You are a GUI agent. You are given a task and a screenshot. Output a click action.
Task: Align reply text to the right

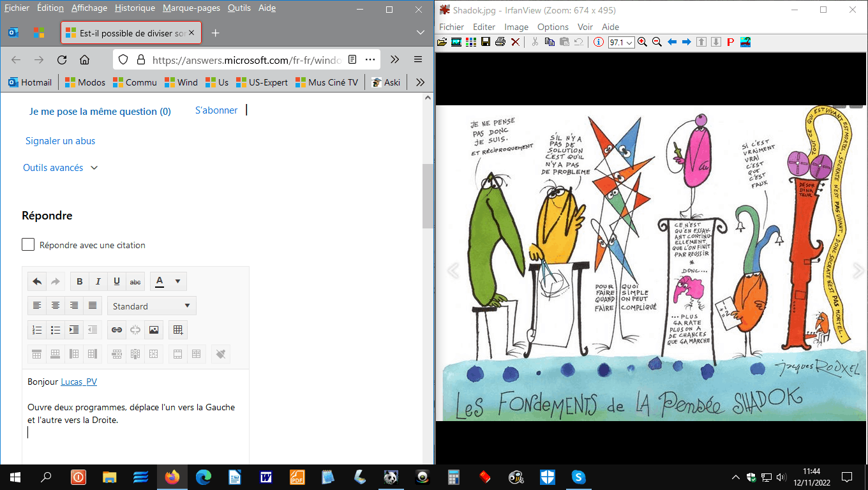tap(74, 306)
